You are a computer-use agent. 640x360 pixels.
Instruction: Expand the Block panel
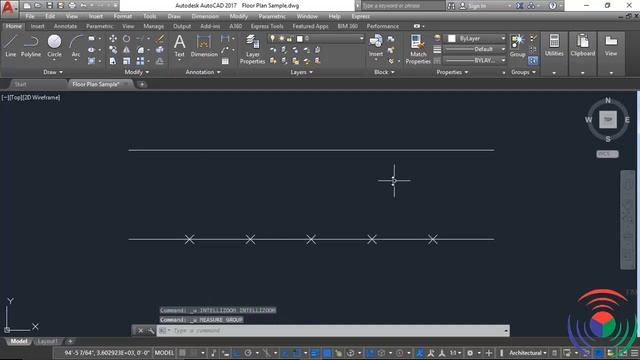(x=384, y=72)
